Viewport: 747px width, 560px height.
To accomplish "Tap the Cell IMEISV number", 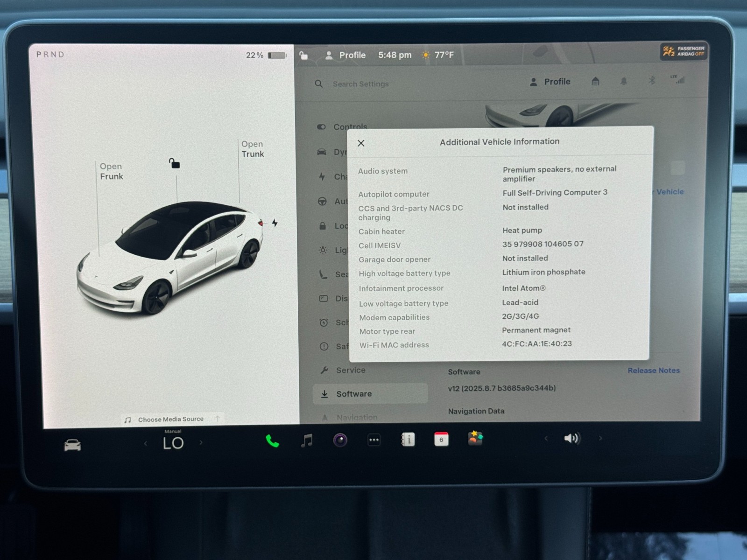I will click(x=543, y=244).
